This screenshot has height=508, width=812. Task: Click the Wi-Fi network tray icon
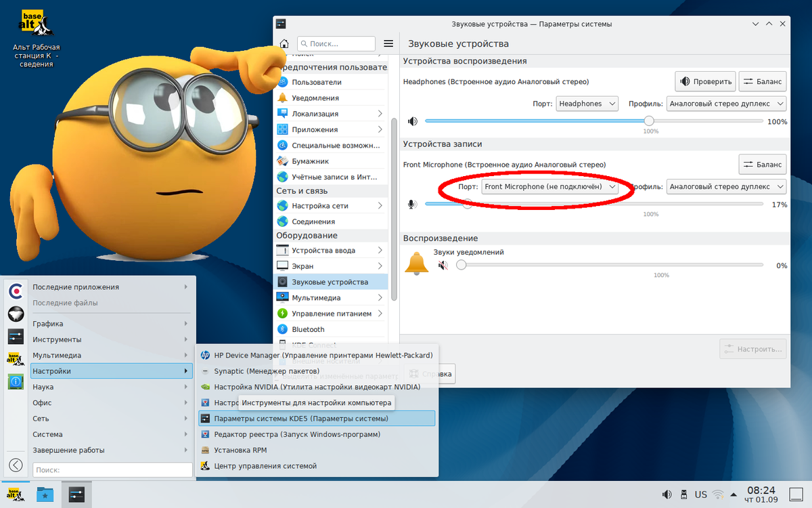718,494
